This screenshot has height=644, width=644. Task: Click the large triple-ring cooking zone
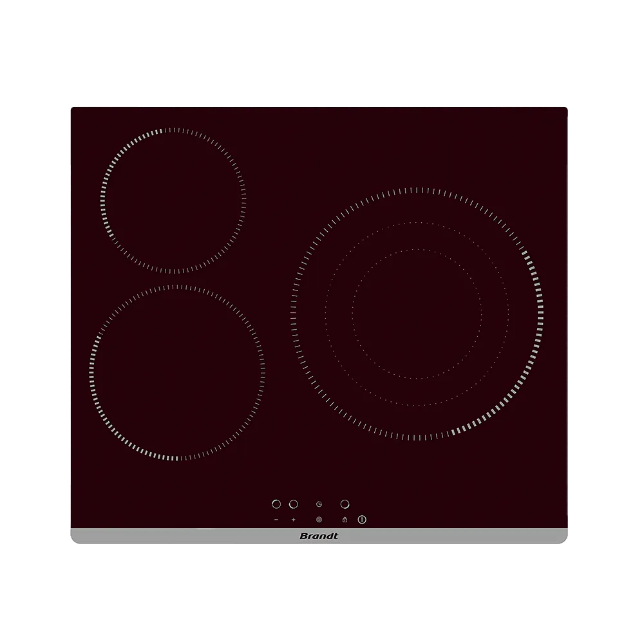click(417, 314)
